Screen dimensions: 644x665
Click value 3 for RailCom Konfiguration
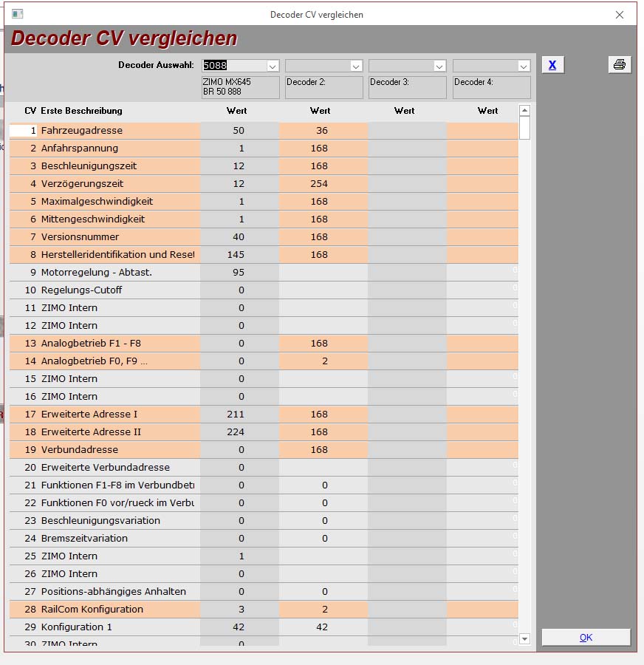coord(241,610)
